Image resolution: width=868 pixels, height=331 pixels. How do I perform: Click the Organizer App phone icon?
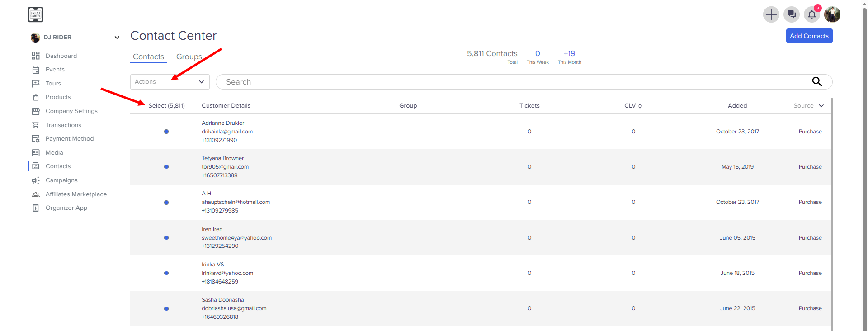36,208
